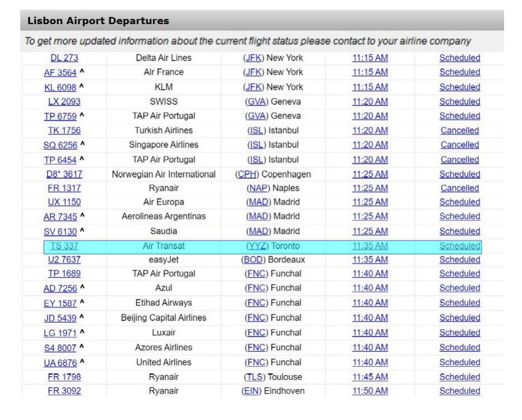The width and height of the screenshot is (522, 420).
Task: Open flight EY 1587 link
Action: pos(60,303)
